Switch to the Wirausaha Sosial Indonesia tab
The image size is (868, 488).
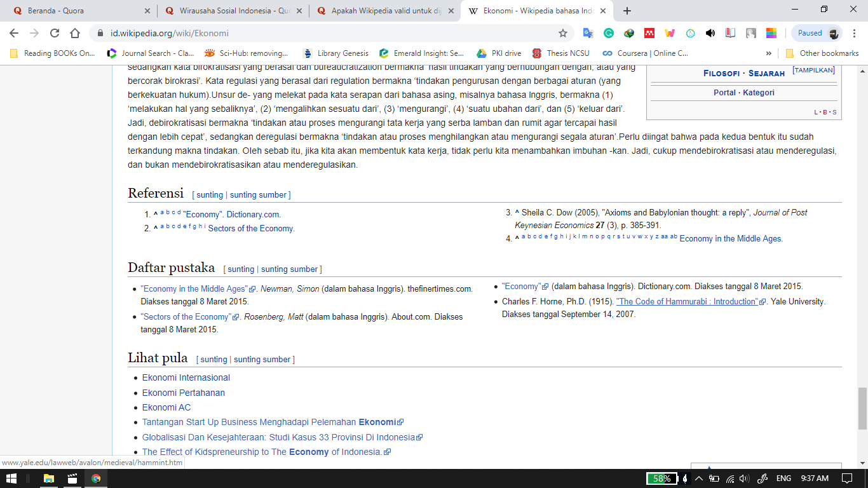tap(233, 11)
